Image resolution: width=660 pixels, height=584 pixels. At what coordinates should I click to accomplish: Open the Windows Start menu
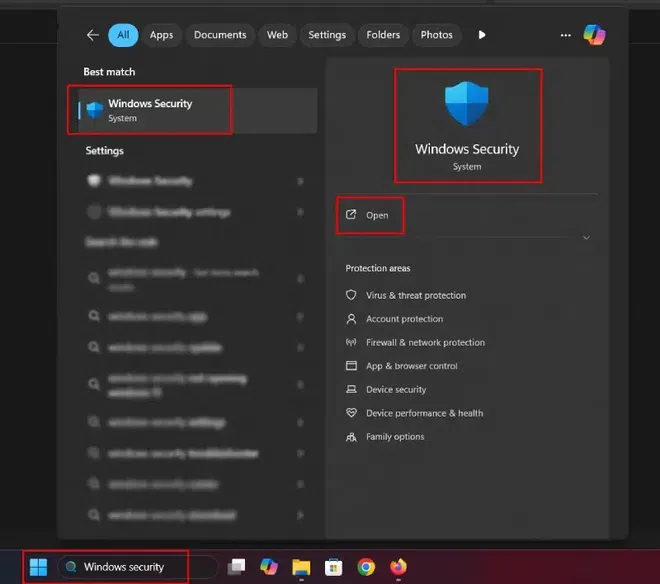coord(38,567)
